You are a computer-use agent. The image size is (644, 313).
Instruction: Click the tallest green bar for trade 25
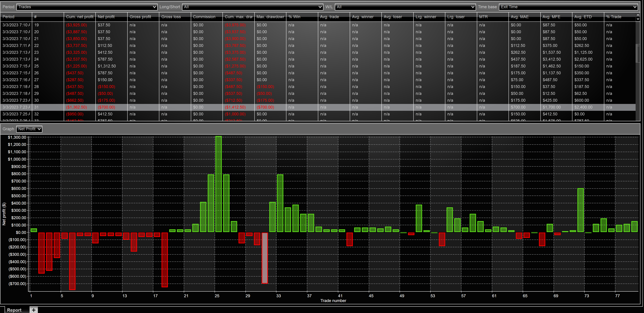(218, 184)
